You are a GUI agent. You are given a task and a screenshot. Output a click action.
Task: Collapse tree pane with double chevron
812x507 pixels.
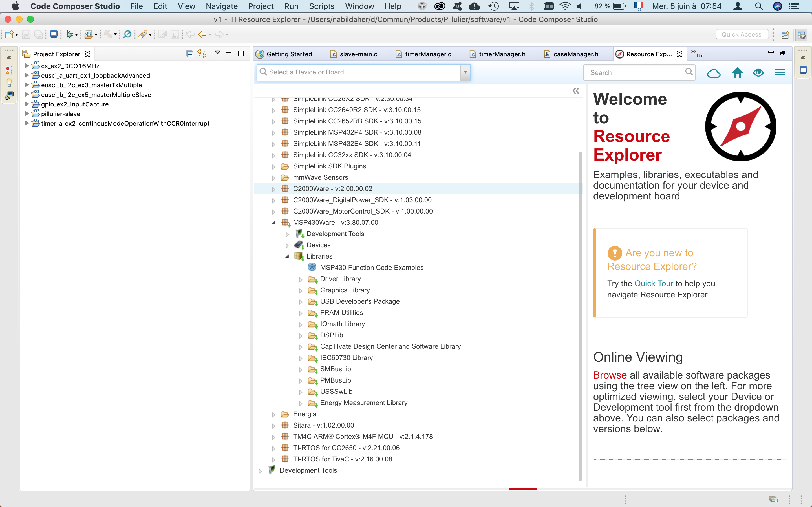575,91
